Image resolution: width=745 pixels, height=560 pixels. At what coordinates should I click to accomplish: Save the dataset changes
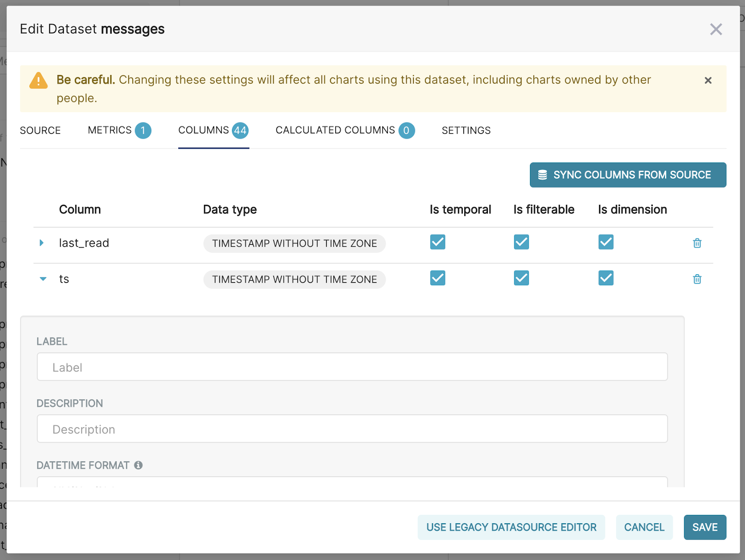[704, 527]
